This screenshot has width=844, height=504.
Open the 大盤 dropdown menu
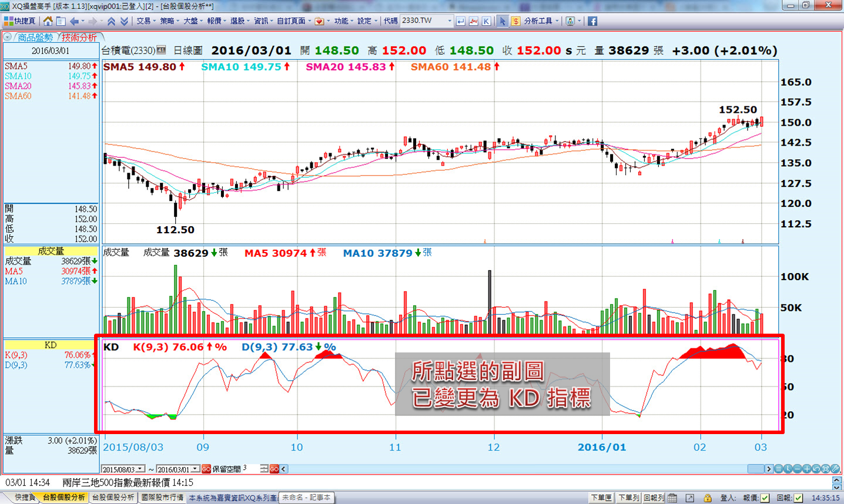click(x=193, y=21)
